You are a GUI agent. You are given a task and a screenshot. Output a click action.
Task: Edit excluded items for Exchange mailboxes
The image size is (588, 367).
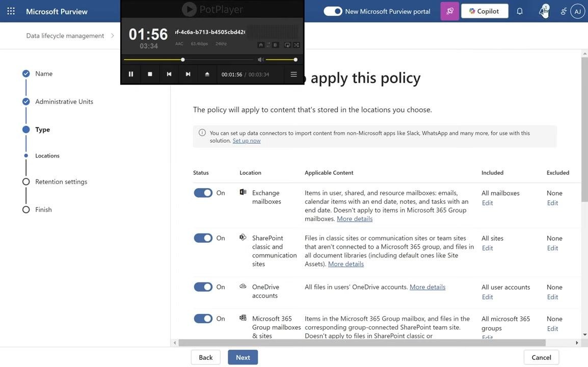click(x=552, y=203)
